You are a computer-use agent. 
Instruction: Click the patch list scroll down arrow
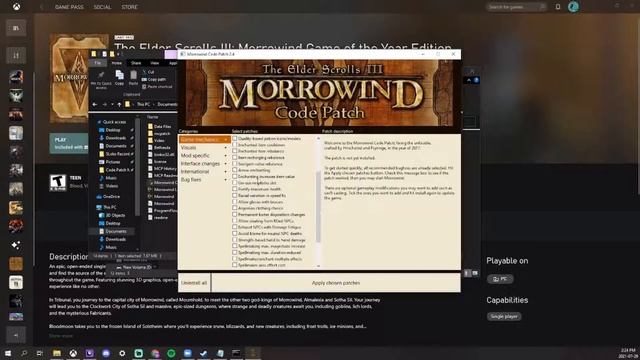(x=318, y=266)
